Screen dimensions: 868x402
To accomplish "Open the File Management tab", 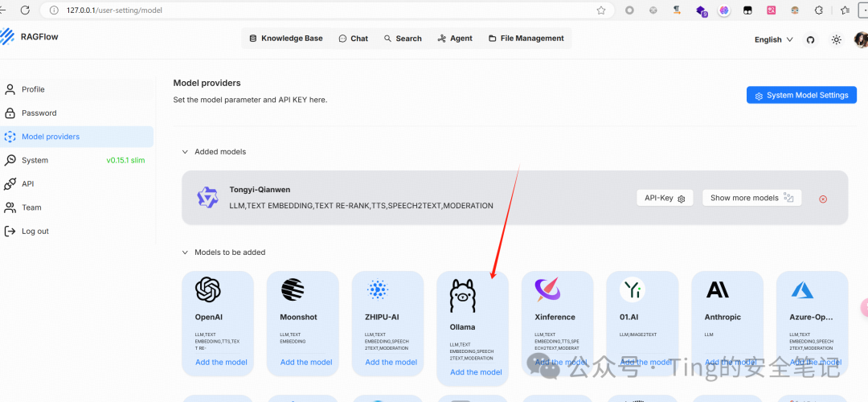I will (526, 39).
